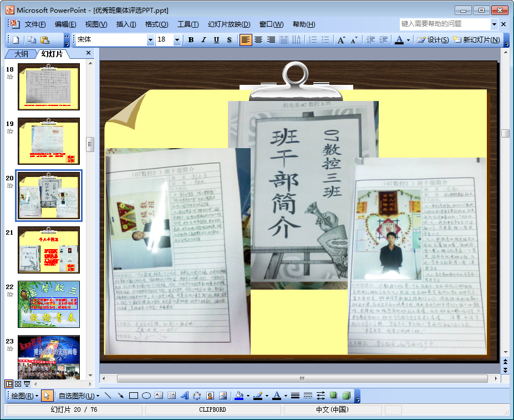Insert Picture from file
Image resolution: width=514 pixels, height=420 pixels.
coord(223,396)
